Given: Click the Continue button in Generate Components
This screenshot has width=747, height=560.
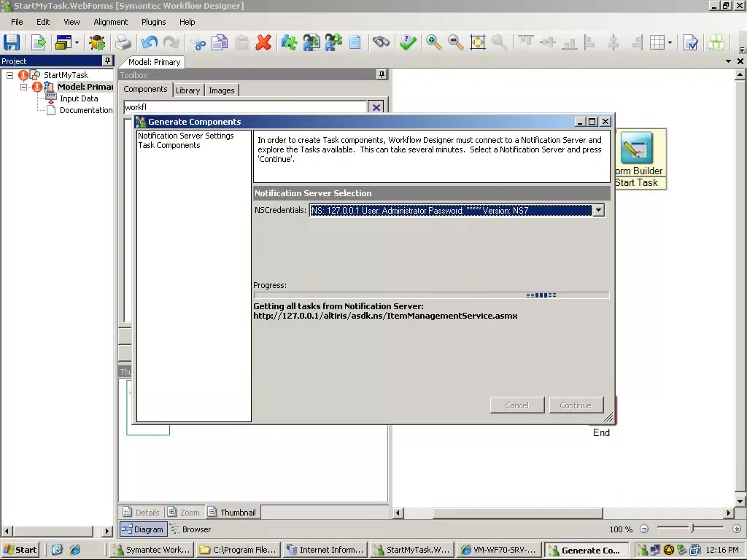Looking at the screenshot, I should pyautogui.click(x=576, y=405).
